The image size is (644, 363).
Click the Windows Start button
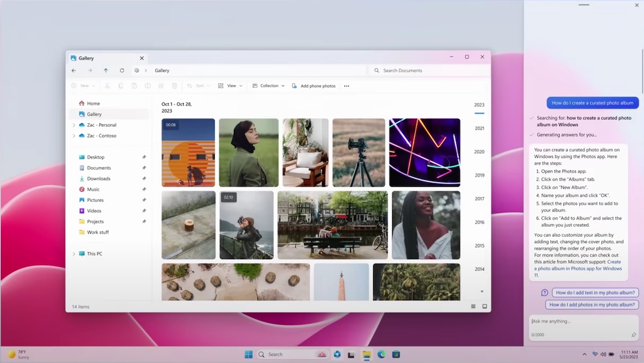coord(248,354)
